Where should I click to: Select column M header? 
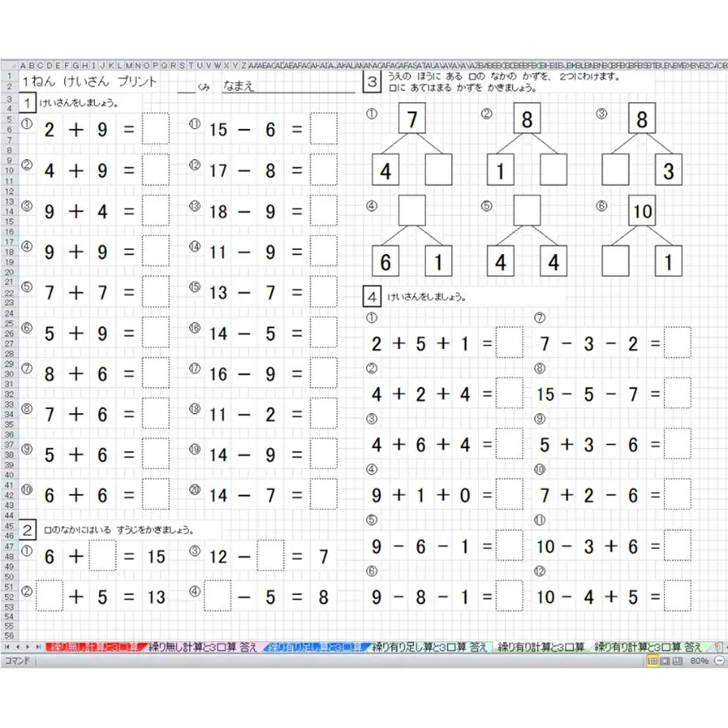(129, 66)
